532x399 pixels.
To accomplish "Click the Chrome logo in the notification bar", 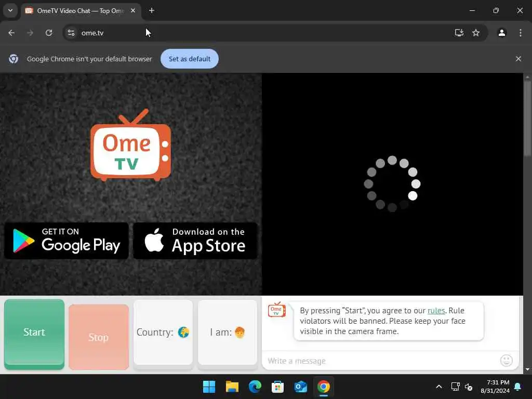I will 14,59.
